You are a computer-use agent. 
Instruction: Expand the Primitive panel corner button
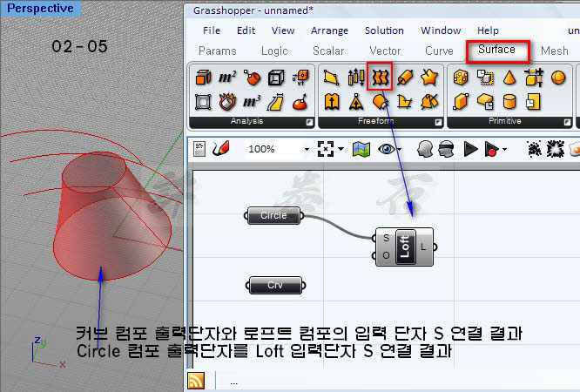click(x=567, y=122)
